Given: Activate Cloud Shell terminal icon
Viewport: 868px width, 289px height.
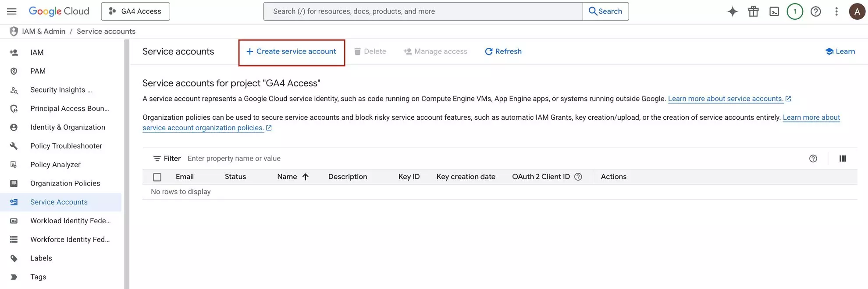Looking at the screenshot, I should click(x=774, y=11).
